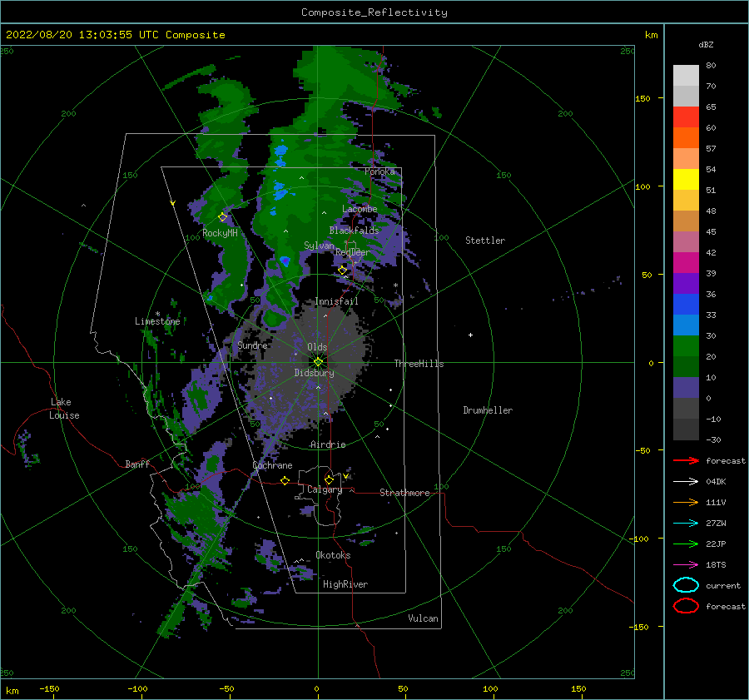Click the RedDeer city label

click(x=353, y=252)
